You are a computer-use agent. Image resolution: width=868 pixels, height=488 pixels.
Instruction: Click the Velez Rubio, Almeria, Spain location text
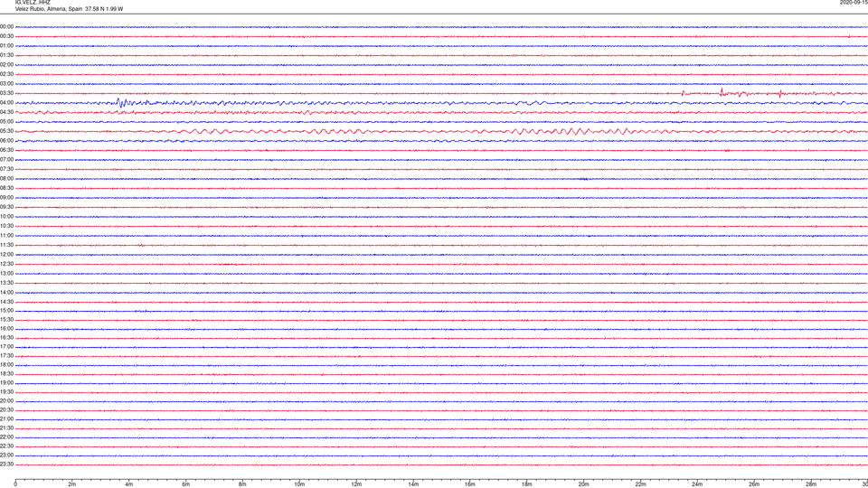pyautogui.click(x=49, y=9)
